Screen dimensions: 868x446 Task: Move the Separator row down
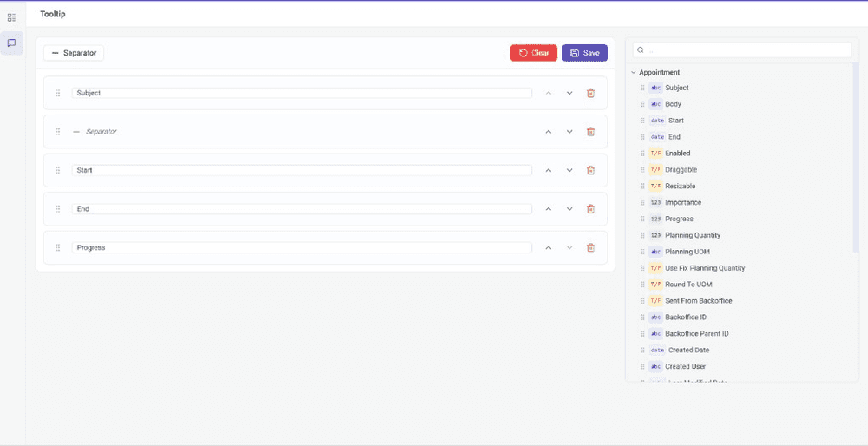tap(569, 132)
